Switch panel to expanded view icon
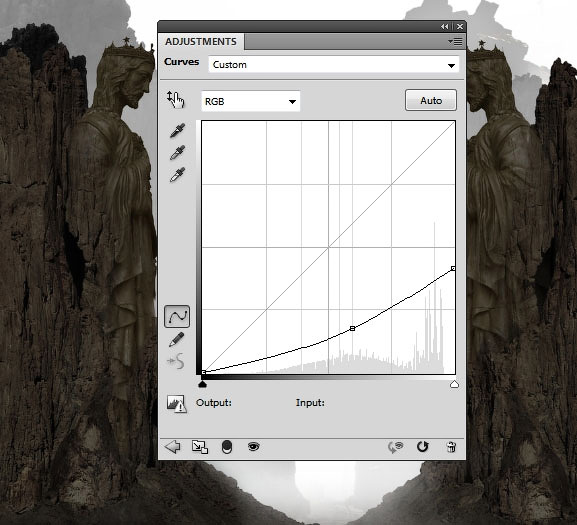Viewport: 577px width, 525px height. pos(200,447)
